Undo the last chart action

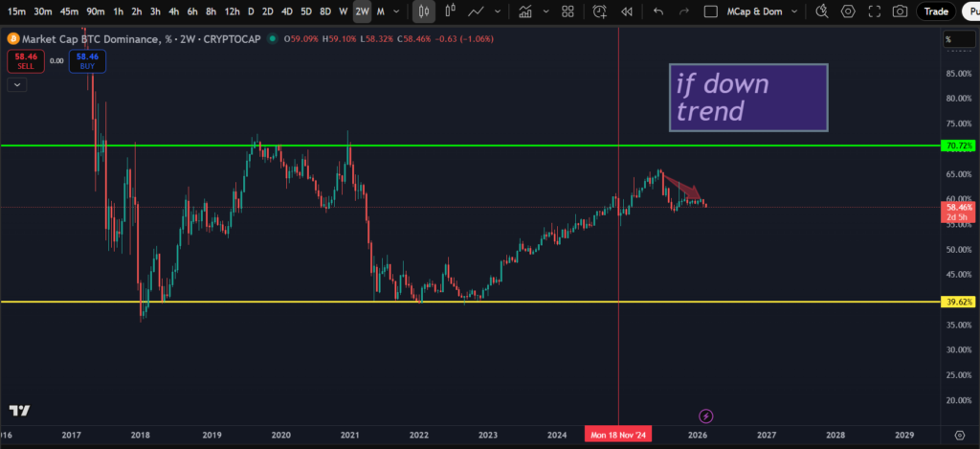point(658,11)
